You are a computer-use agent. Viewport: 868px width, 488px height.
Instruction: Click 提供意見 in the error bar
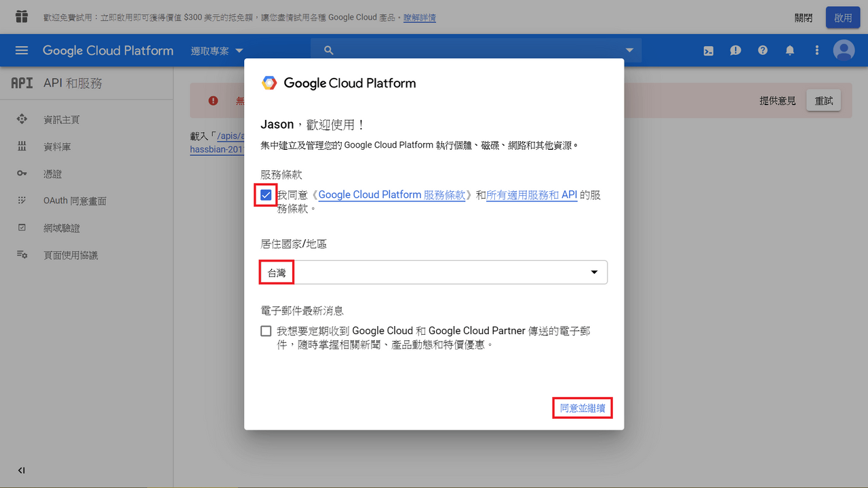[778, 101]
